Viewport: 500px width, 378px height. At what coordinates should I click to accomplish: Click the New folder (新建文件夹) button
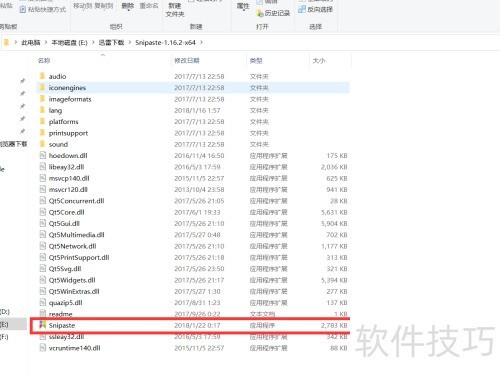point(175,10)
